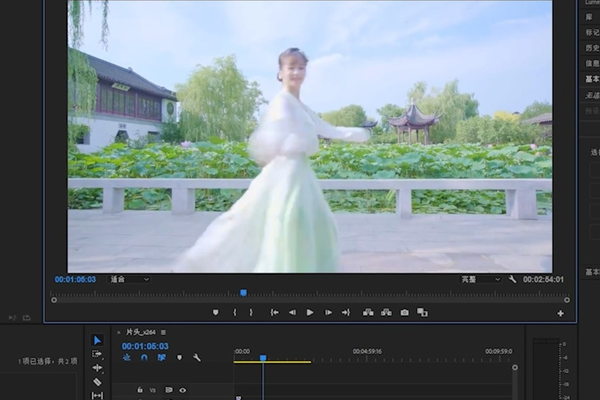Close the 片头_x264 sequence tab
The width and height of the screenshot is (600, 400).
119,332
